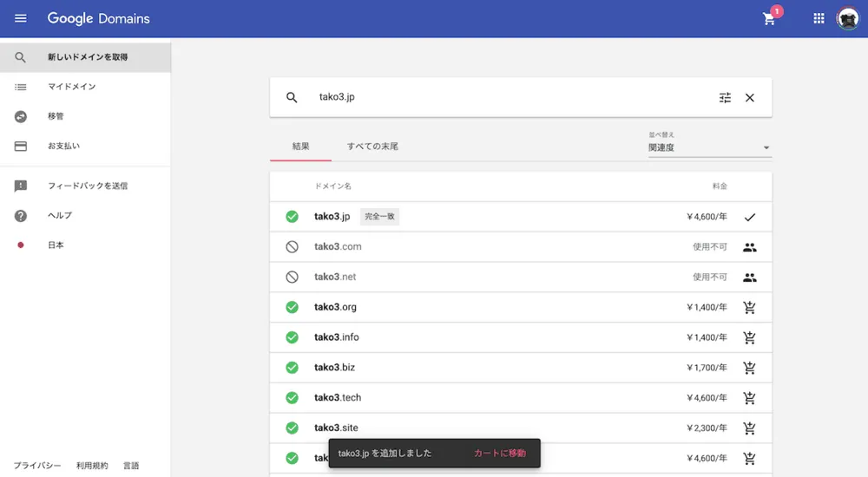Open the プライバシー footer link
Screen dimensions: 868x477
click(37, 466)
